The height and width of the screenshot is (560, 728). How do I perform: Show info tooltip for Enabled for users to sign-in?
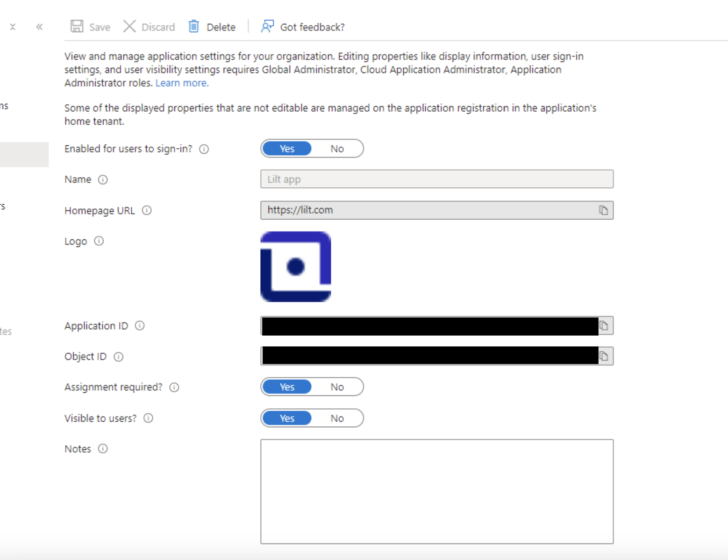pyautogui.click(x=204, y=149)
